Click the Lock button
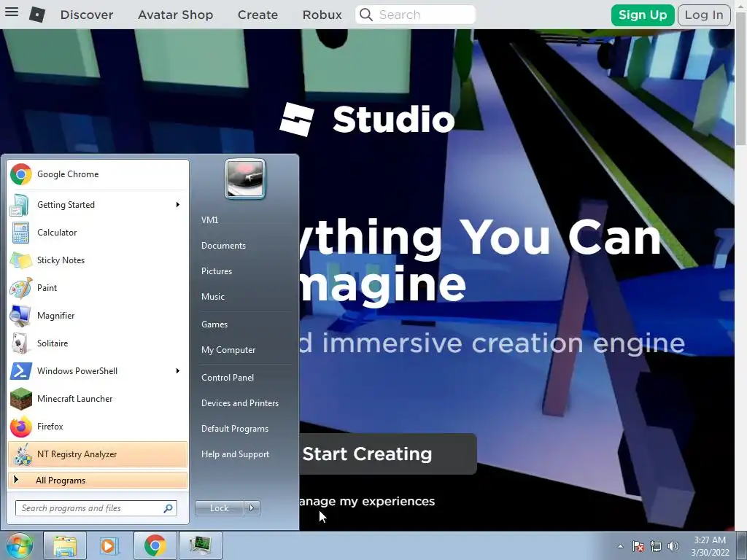The width and height of the screenshot is (747, 560). click(219, 508)
